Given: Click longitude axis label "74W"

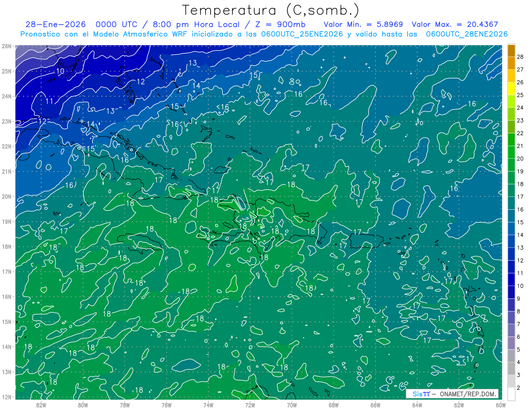Looking at the screenshot, I should click(208, 405).
